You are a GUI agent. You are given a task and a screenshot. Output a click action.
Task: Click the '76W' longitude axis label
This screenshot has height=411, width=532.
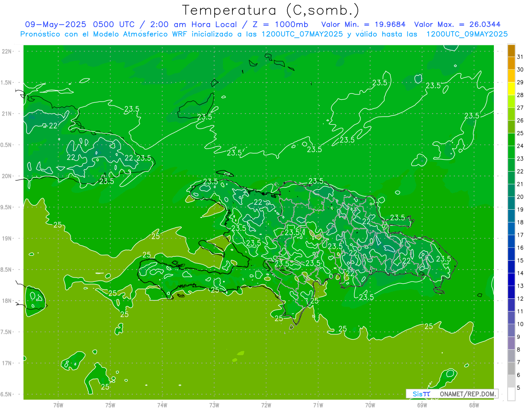[x=58, y=405]
